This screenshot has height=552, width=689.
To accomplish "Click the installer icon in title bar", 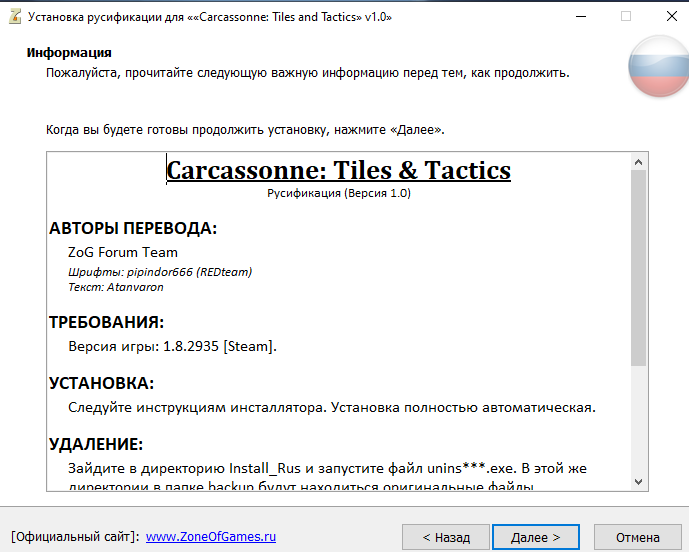I will pyautogui.click(x=15, y=17).
